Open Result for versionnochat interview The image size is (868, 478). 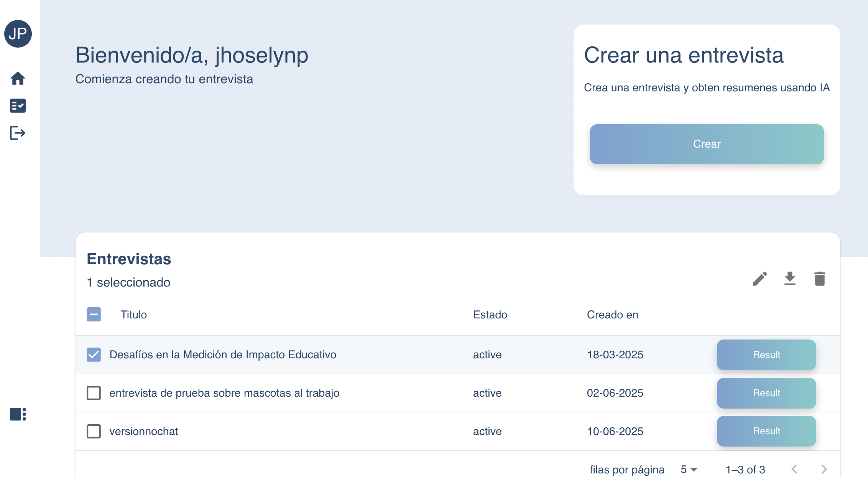pyautogui.click(x=766, y=431)
